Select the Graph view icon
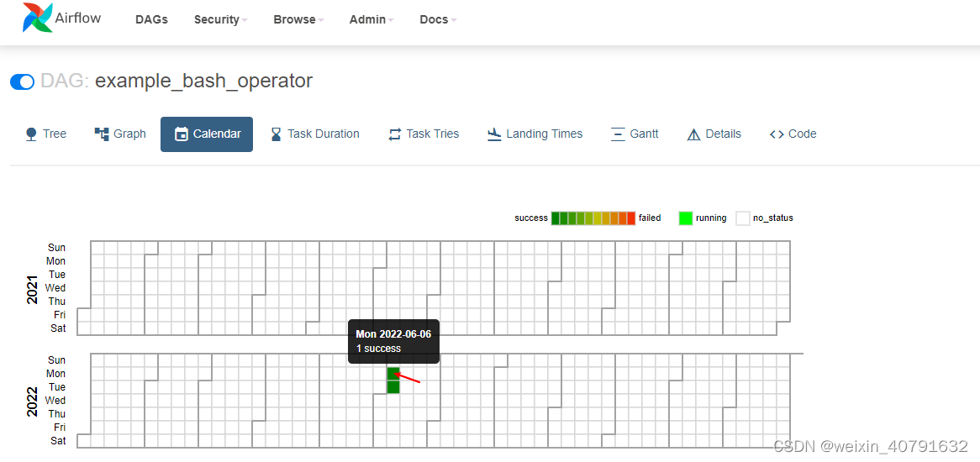This screenshot has width=980, height=462. coord(101,134)
